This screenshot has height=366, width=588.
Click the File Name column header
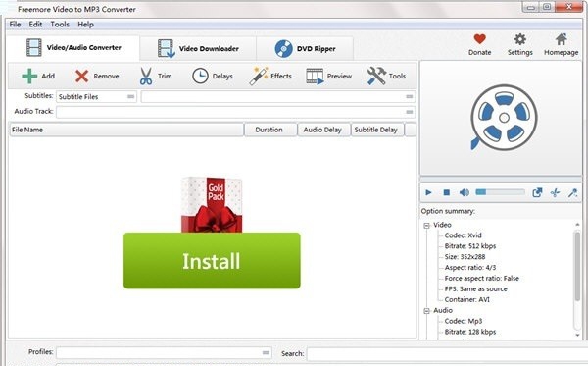(x=126, y=130)
